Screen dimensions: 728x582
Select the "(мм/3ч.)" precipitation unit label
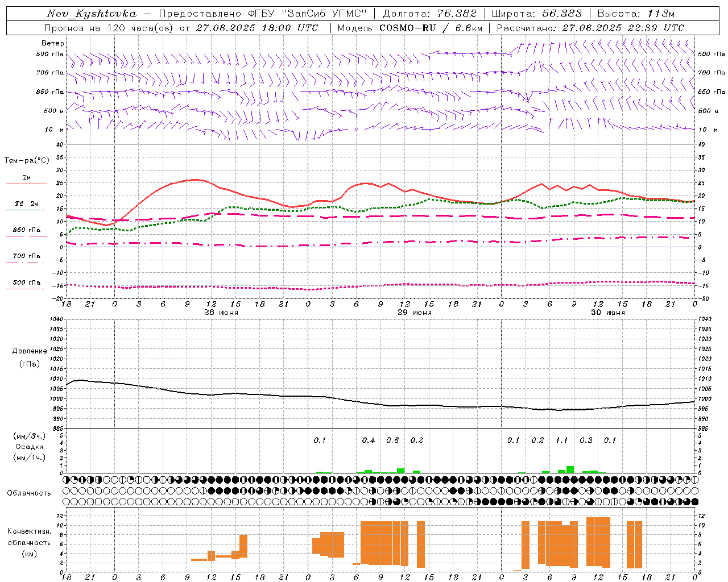[x=29, y=436]
